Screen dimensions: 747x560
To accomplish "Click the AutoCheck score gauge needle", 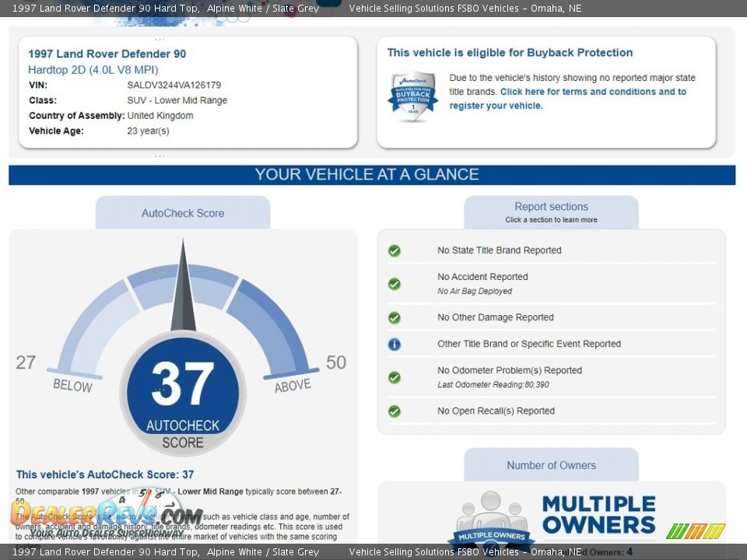I will pos(184,285).
